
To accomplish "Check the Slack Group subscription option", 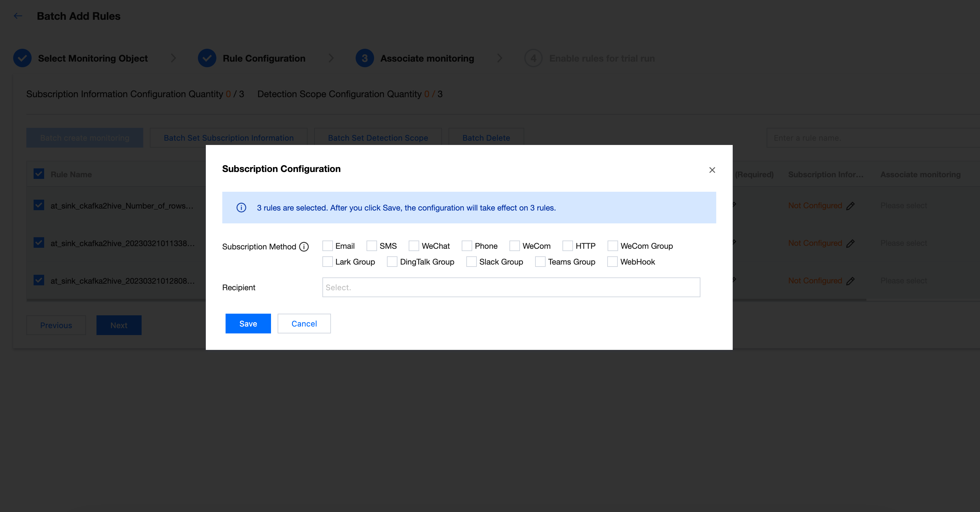I will click(x=471, y=262).
